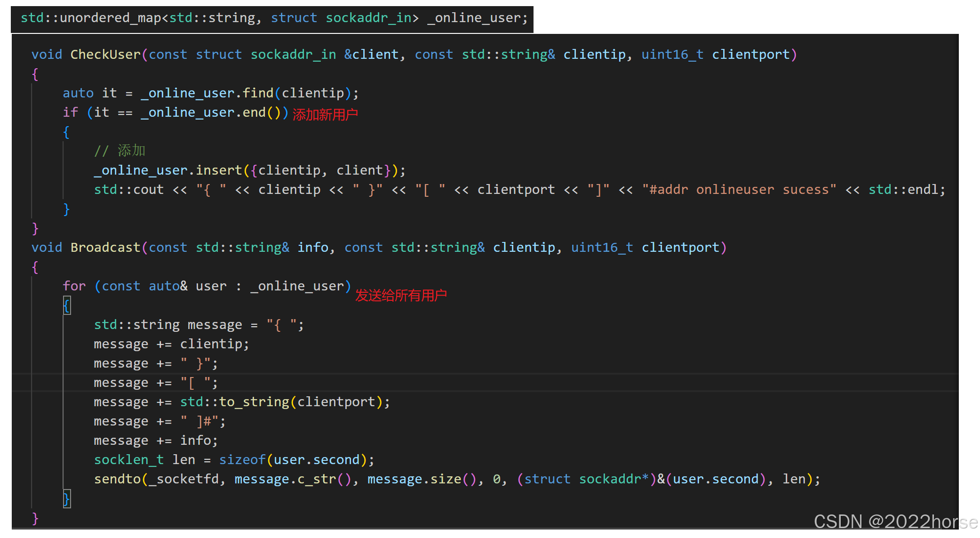Click the 'for' keyword in Broadcast
Screen dimensions: 980x538
(74, 286)
